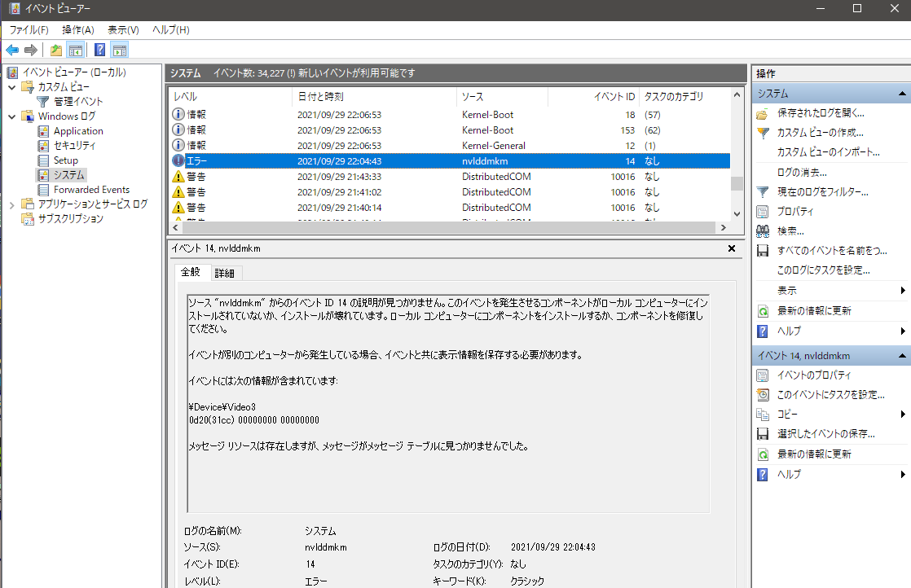Image resolution: width=911 pixels, height=588 pixels.
Task: Click event list horizontal scroll left arrow
Action: (x=176, y=227)
